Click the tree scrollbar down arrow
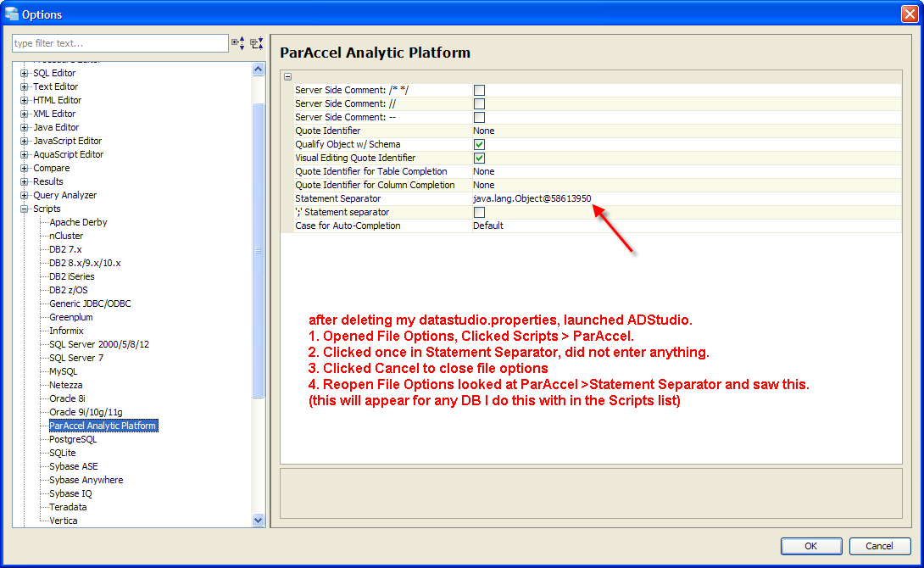 point(258,520)
